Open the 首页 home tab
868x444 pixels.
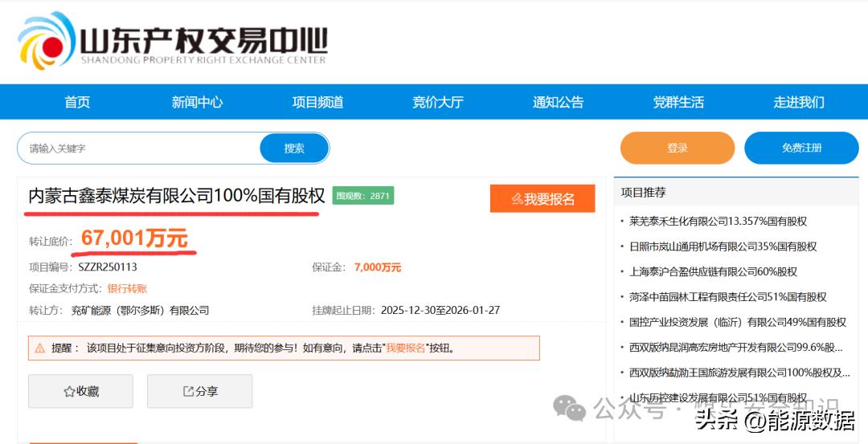pyautogui.click(x=77, y=102)
